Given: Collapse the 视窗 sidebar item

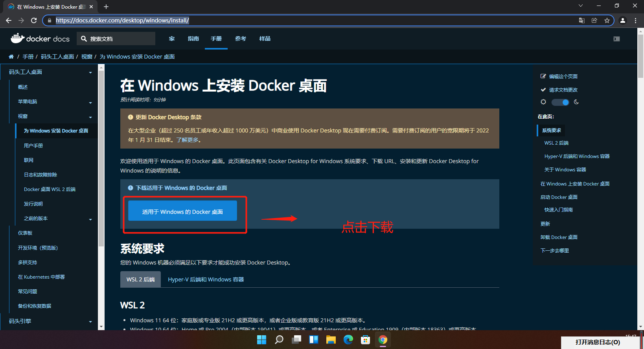Looking at the screenshot, I should [90, 117].
